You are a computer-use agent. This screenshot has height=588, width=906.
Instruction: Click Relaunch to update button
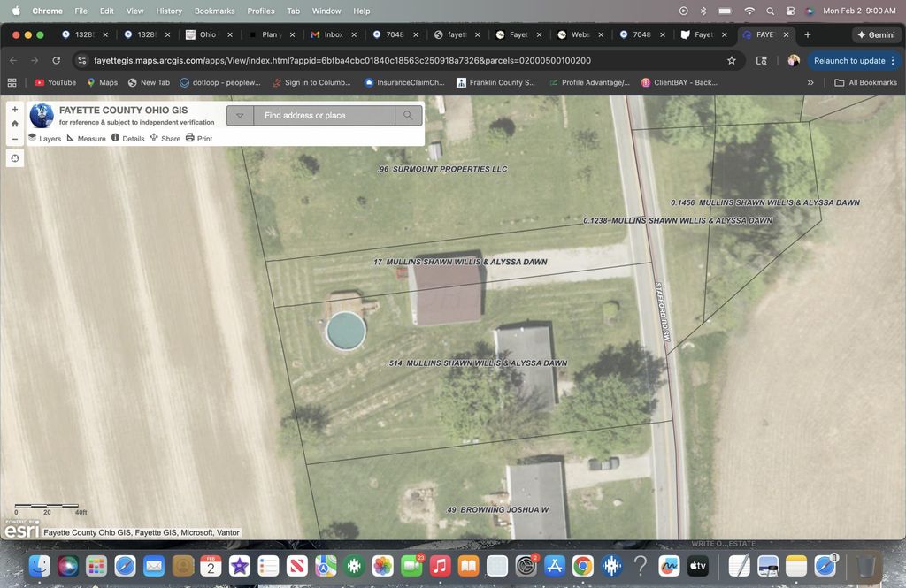pos(848,60)
